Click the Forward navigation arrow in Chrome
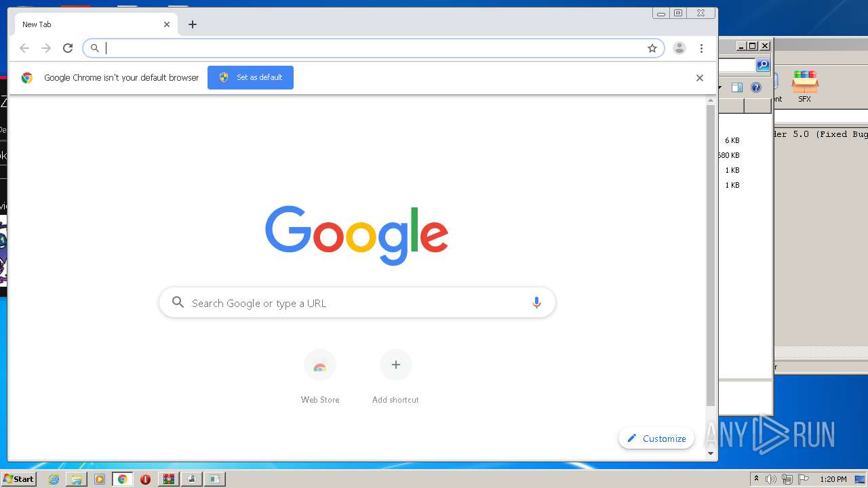This screenshot has width=868, height=488. click(46, 48)
